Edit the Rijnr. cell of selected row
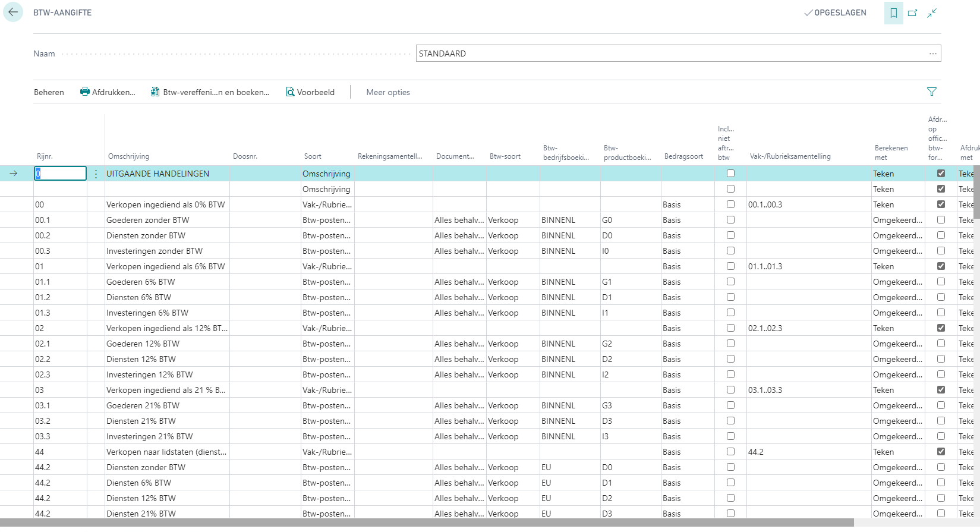Screen dimensions: 980x532 [60, 174]
